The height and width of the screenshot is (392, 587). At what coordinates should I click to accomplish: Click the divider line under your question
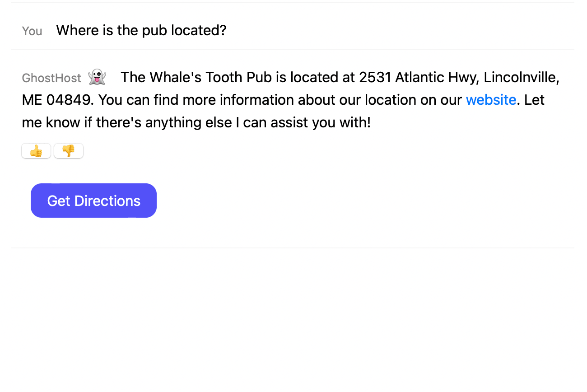pos(293,49)
